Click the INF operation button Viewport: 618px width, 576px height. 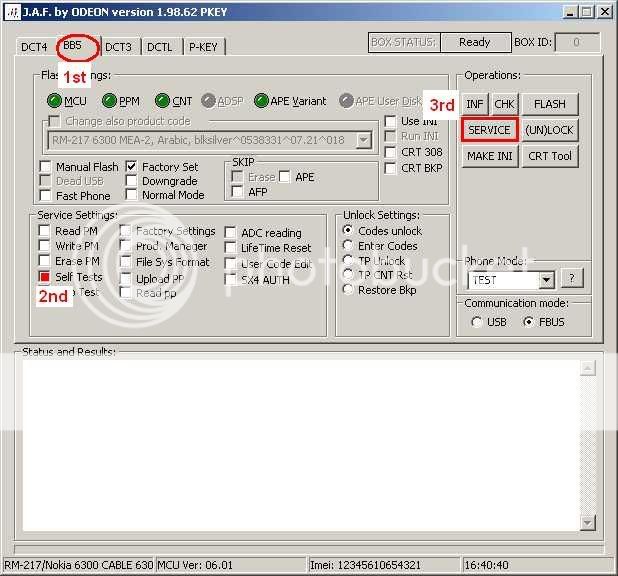tap(475, 104)
